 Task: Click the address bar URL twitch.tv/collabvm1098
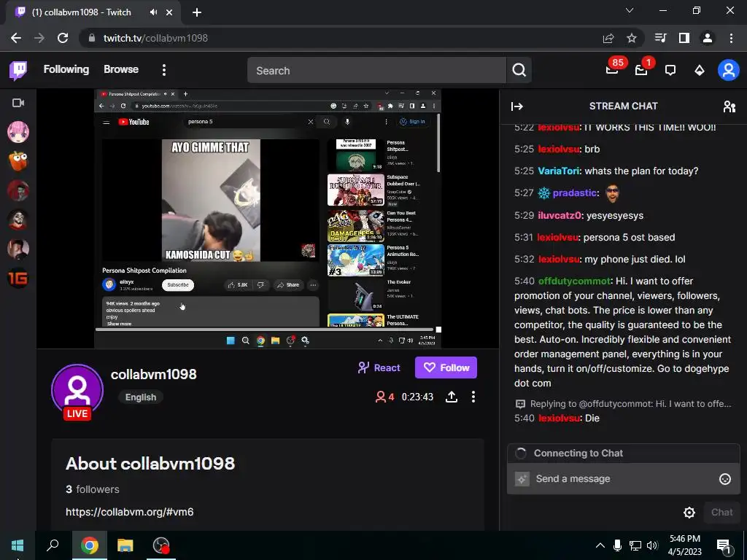(156, 38)
